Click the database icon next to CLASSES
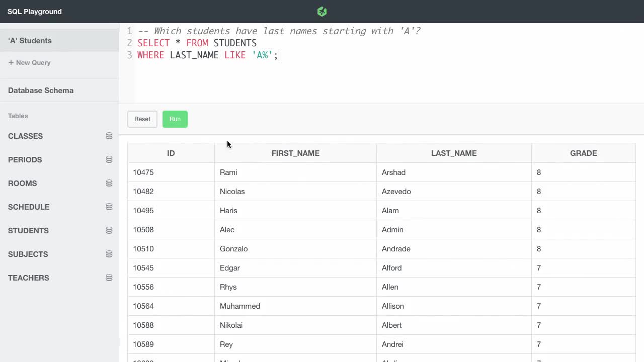644x362 pixels. (109, 136)
